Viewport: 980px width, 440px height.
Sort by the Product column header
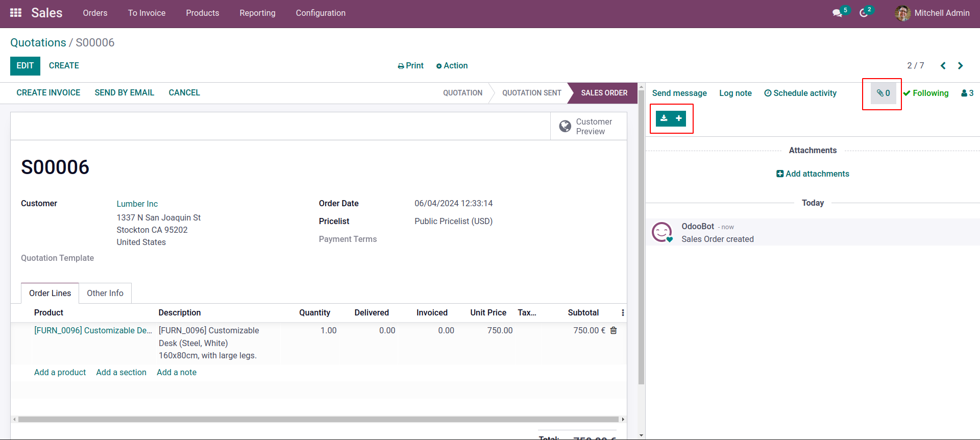click(x=49, y=313)
